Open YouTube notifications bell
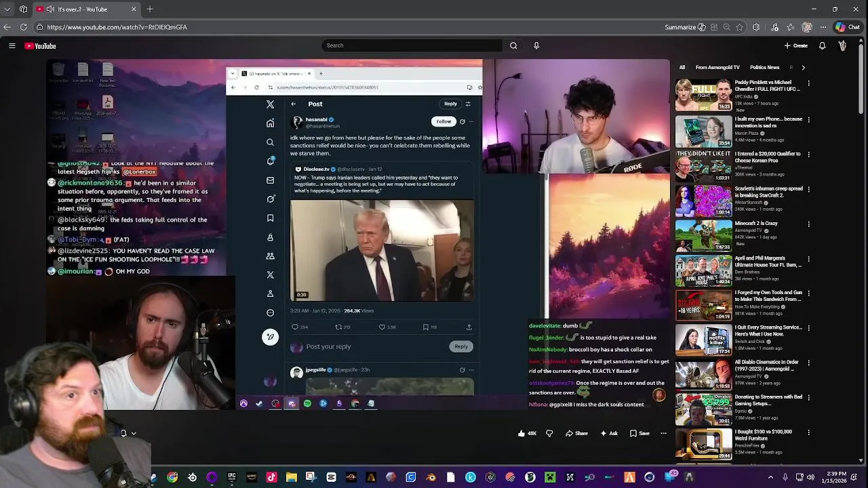The width and height of the screenshot is (868, 488). click(x=822, y=45)
